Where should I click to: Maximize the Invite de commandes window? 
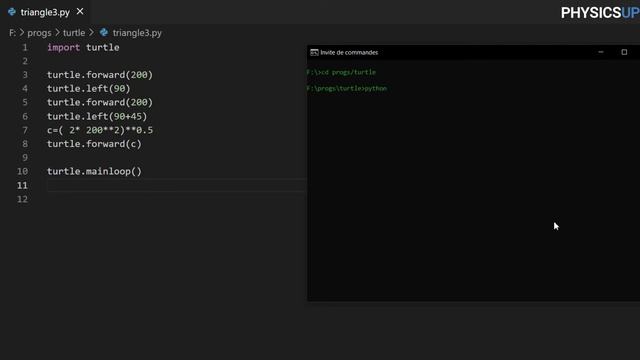coord(624,52)
